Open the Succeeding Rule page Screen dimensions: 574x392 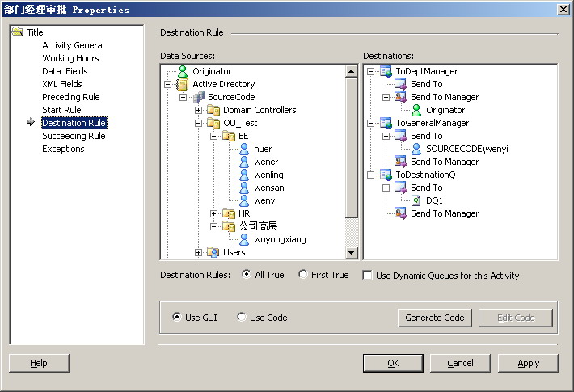tap(74, 136)
